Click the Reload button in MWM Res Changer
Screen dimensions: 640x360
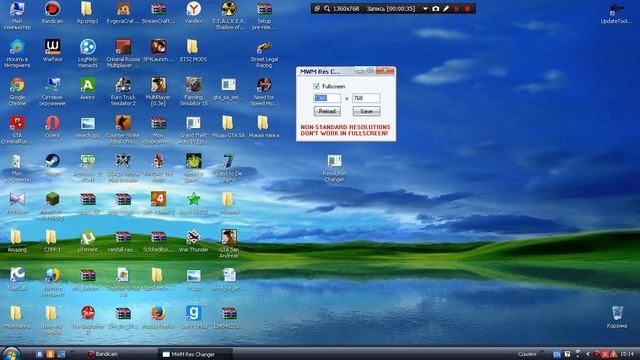327,111
